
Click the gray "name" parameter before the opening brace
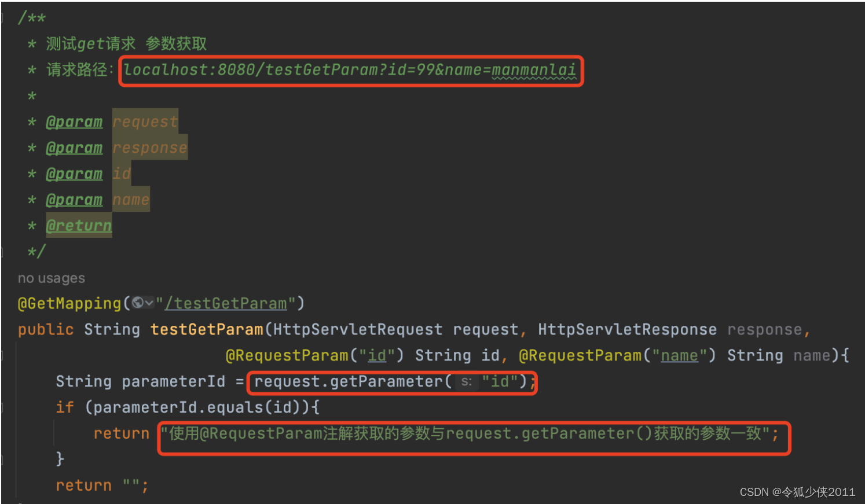812,355
